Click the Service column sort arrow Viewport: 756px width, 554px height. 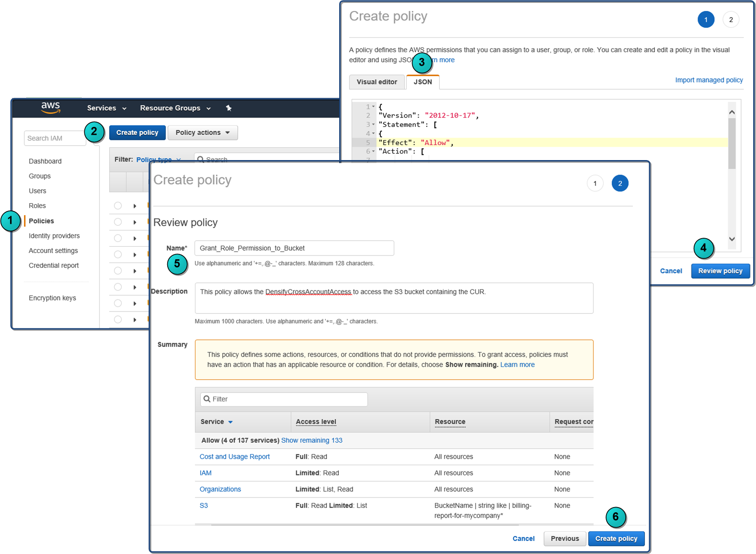click(x=230, y=422)
